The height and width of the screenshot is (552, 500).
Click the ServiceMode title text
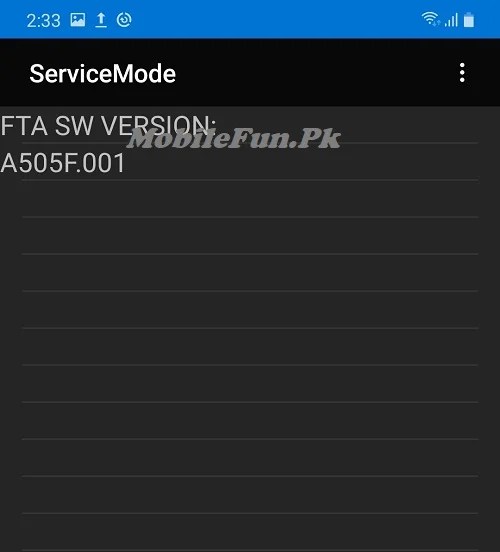coord(102,74)
